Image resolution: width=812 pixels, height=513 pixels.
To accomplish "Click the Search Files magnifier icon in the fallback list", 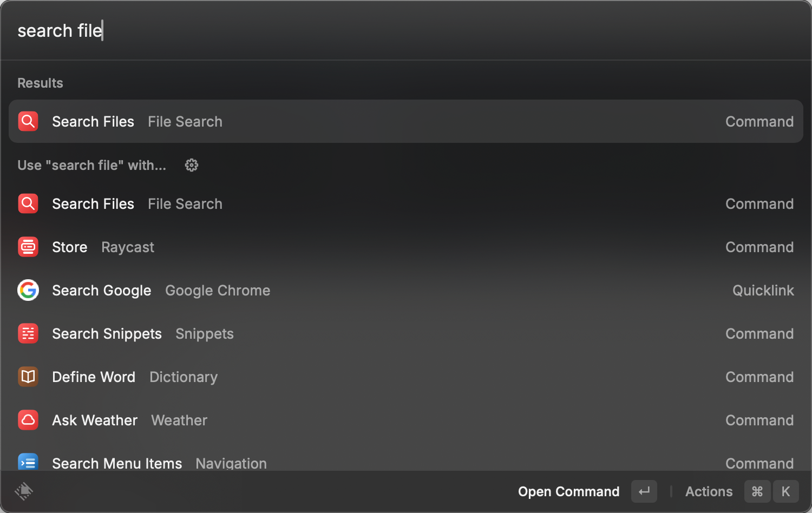I will tap(28, 203).
